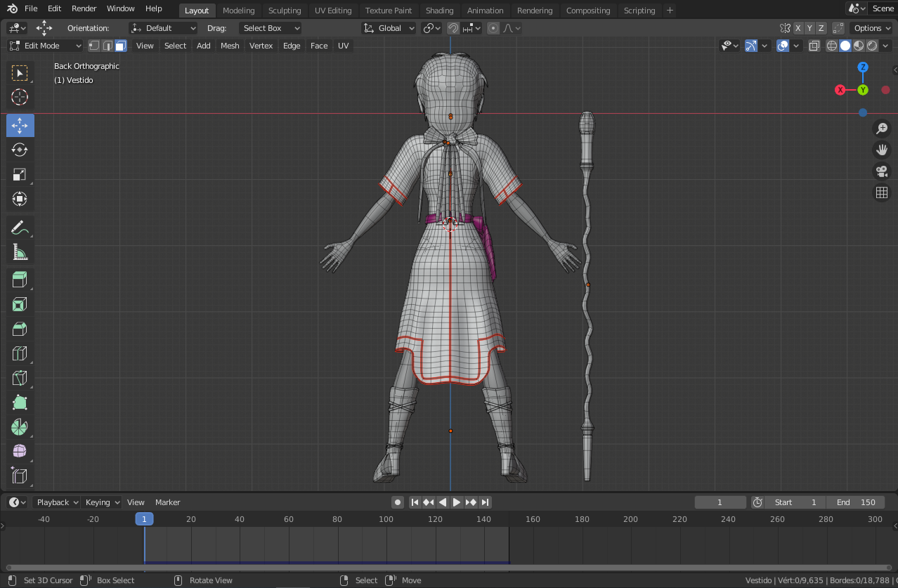Select the Move tool
The image size is (898, 588).
point(20,126)
